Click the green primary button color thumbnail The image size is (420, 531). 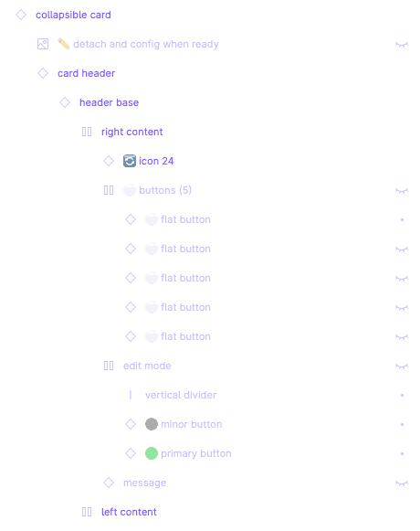[152, 453]
